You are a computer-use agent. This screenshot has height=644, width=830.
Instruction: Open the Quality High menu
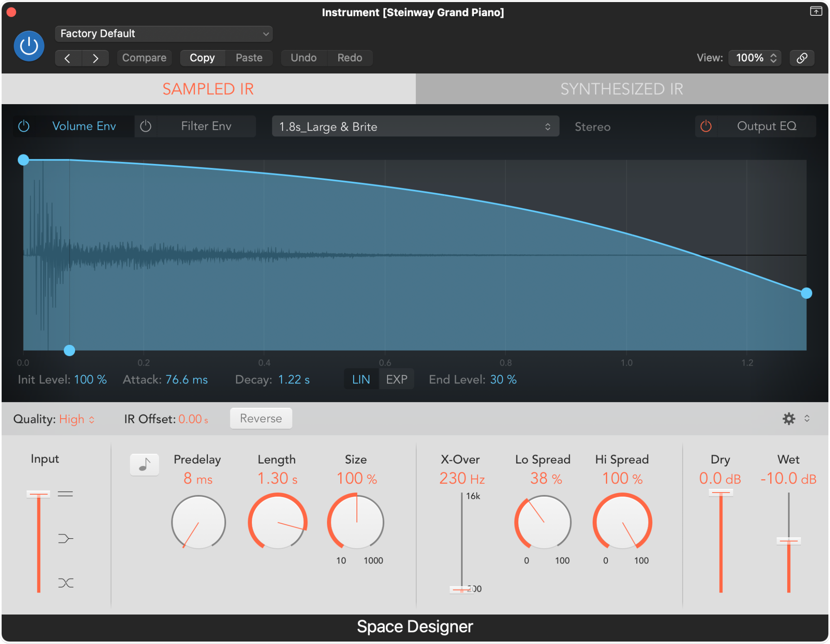(x=77, y=420)
